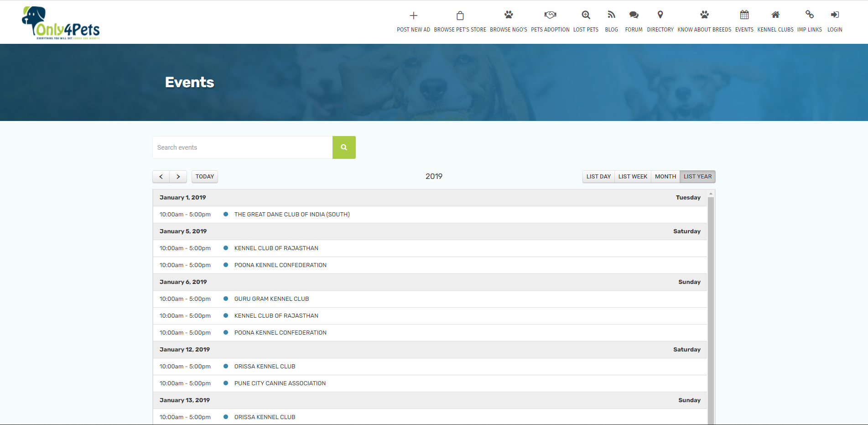Open BROWSE PET'S STORE menu label
This screenshot has width=868, height=425.
pyautogui.click(x=460, y=30)
